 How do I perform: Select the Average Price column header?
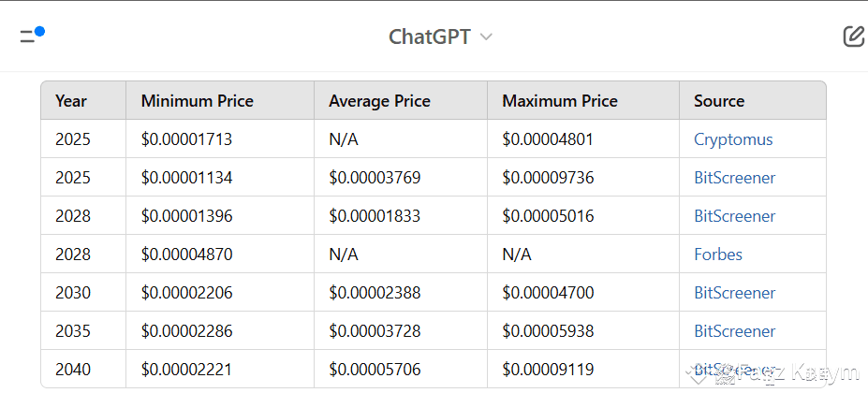pos(379,101)
